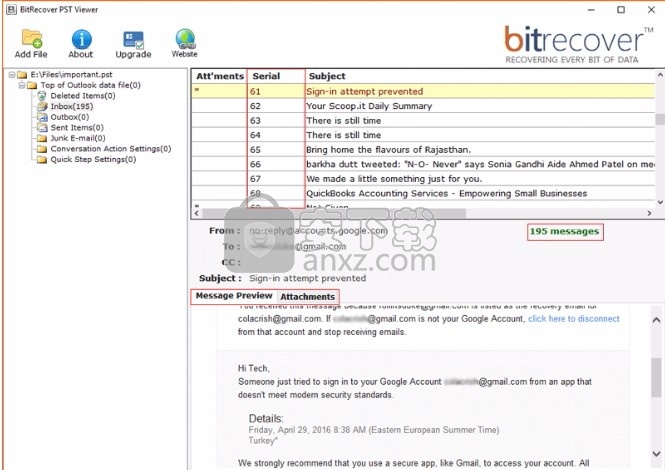Sort by the Att'ments column header
The image size is (665, 470).
pos(220,76)
